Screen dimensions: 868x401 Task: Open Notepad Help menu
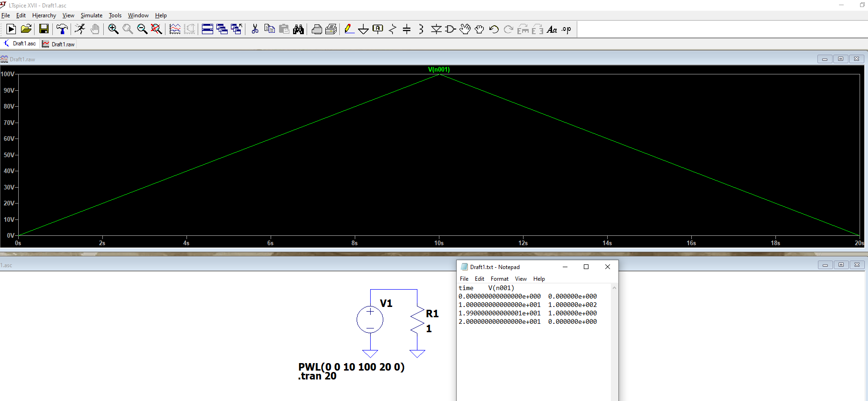[539, 279]
